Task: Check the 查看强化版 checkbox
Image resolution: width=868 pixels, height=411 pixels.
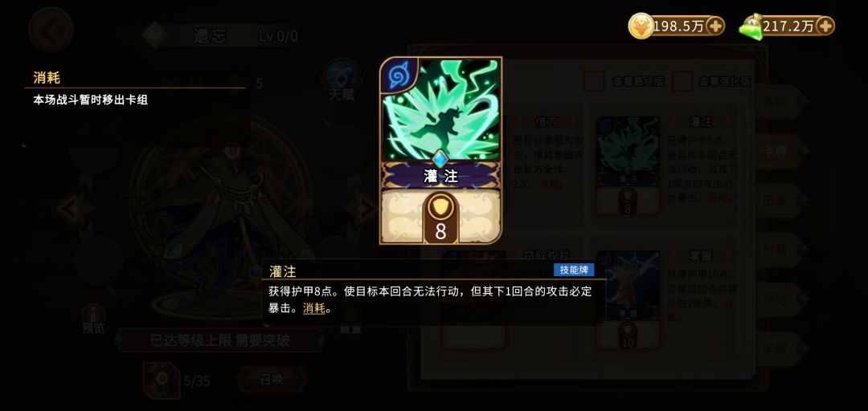Action: pyautogui.click(x=682, y=82)
